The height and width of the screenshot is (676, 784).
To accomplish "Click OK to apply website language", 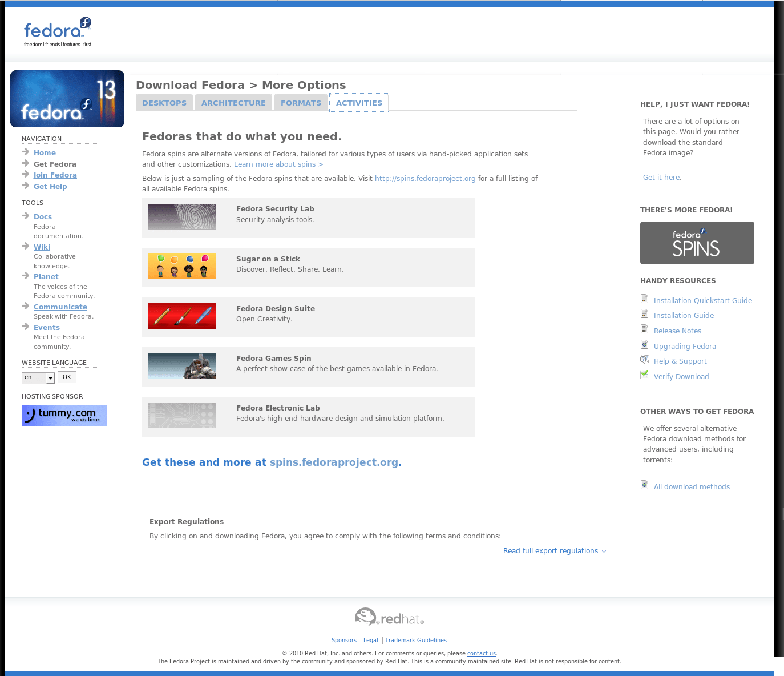I will 67,377.
